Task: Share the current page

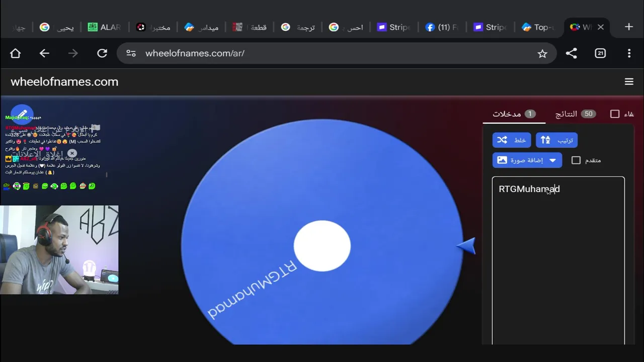Action: (571, 53)
